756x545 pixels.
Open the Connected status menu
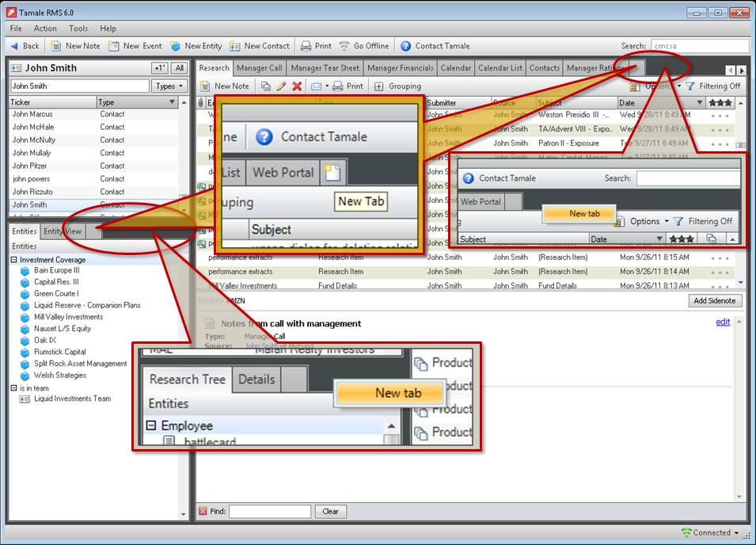coord(710,532)
